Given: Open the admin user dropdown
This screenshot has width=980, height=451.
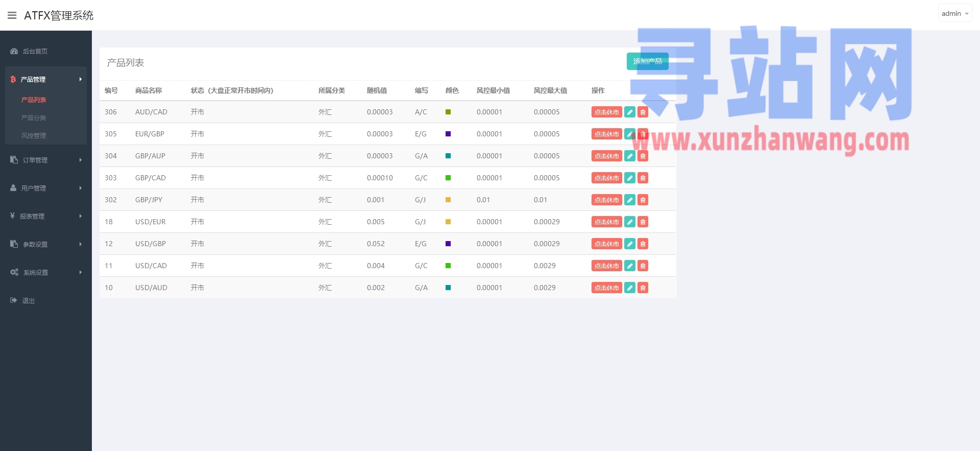Looking at the screenshot, I should pyautogui.click(x=955, y=14).
